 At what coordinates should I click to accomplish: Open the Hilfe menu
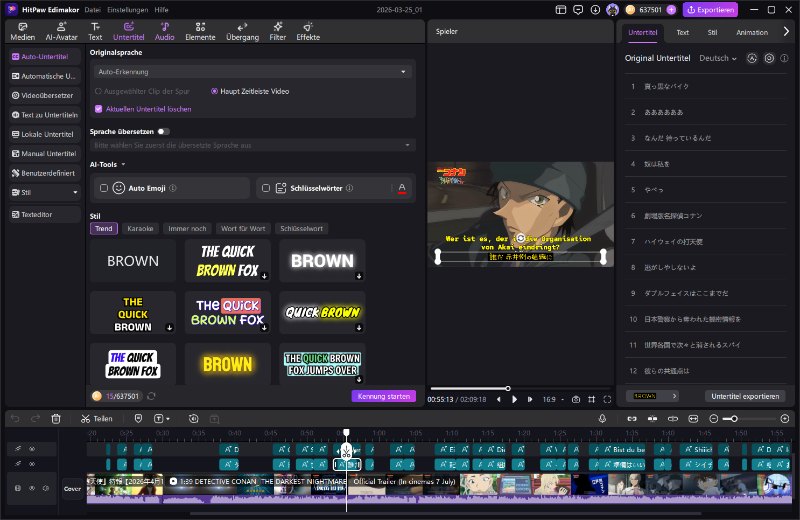tap(161, 10)
